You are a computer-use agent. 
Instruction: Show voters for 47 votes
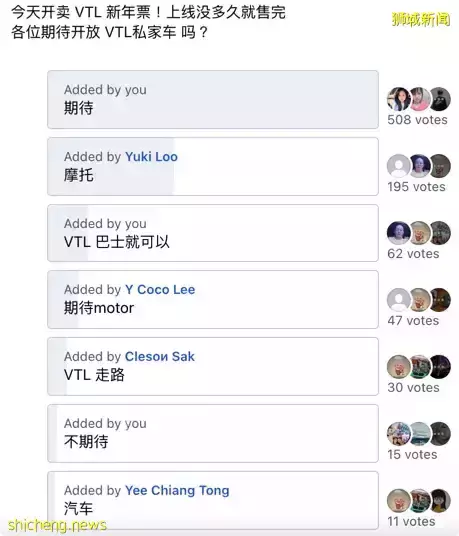point(413,321)
